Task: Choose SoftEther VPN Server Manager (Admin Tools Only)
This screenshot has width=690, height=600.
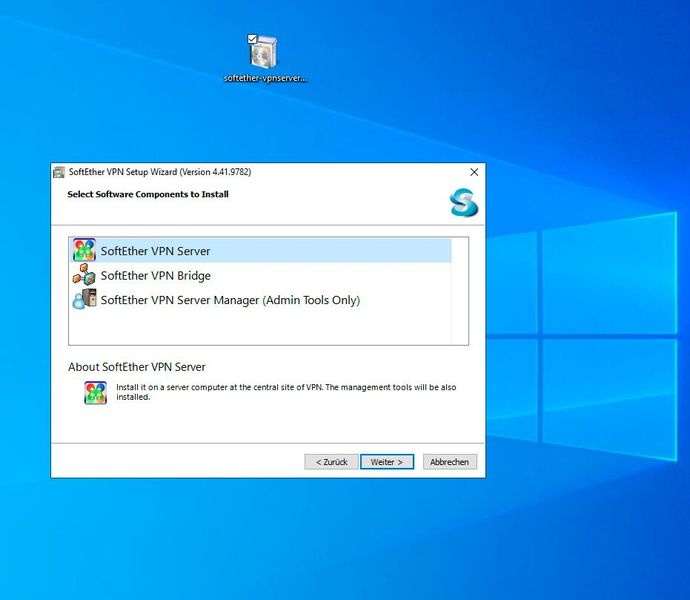Action: click(x=260, y=300)
